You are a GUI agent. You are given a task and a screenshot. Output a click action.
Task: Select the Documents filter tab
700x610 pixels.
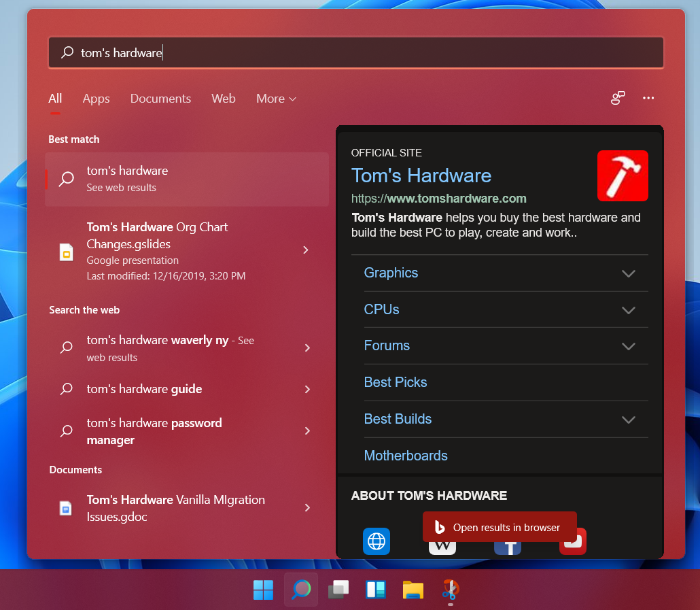click(160, 98)
